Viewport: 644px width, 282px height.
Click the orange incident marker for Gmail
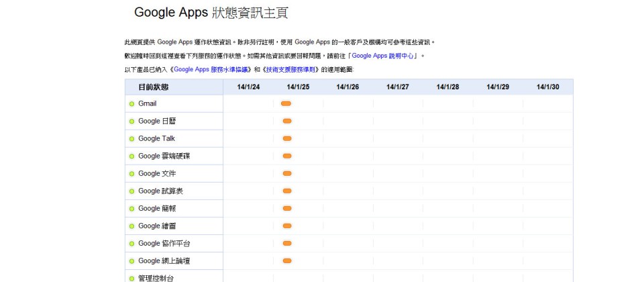pyautogui.click(x=286, y=103)
